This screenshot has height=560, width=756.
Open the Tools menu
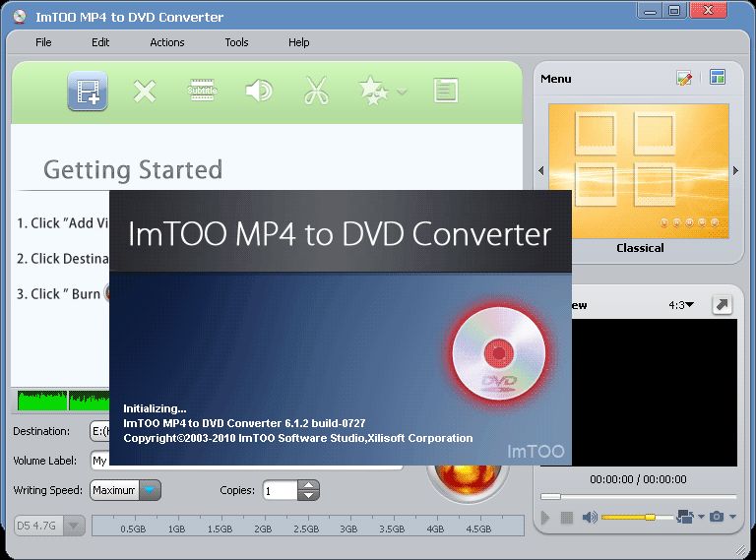[236, 42]
